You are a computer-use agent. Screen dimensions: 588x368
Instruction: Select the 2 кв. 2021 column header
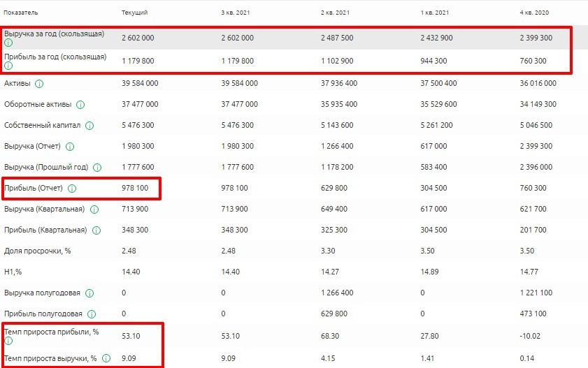[334, 13]
